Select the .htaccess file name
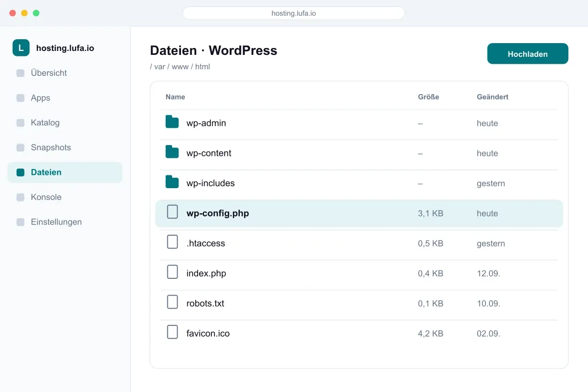The image size is (588, 392). [205, 243]
